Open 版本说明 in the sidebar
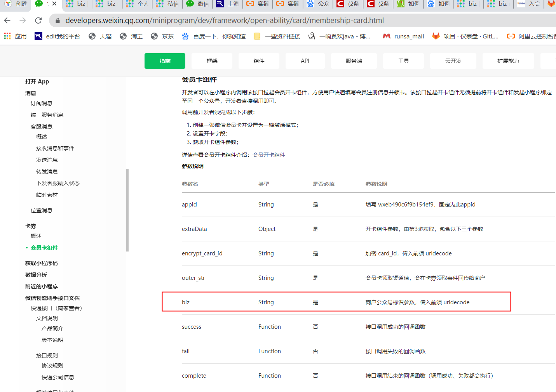The width and height of the screenshot is (556, 392). click(x=52, y=340)
